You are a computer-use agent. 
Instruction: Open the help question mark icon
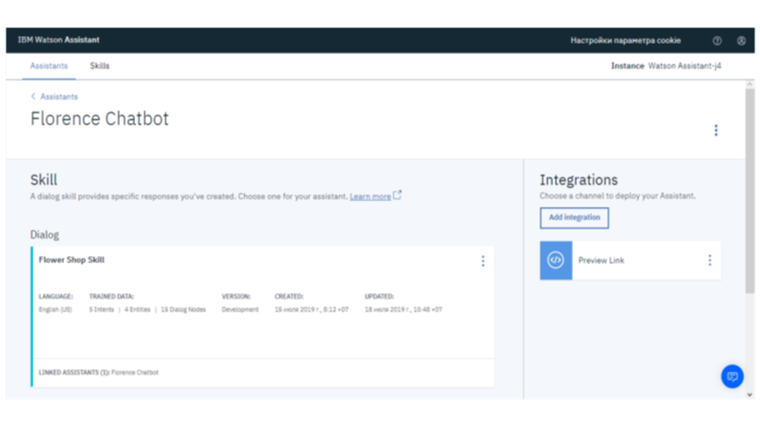point(717,41)
